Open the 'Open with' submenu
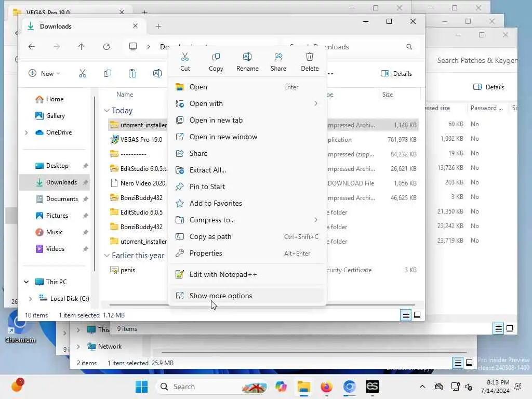The image size is (532, 399). (247, 103)
